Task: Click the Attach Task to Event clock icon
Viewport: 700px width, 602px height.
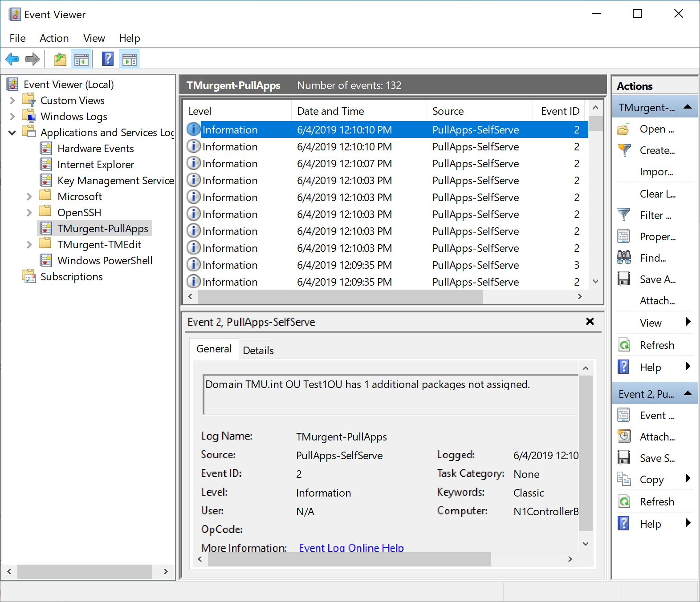Action: 624,436
